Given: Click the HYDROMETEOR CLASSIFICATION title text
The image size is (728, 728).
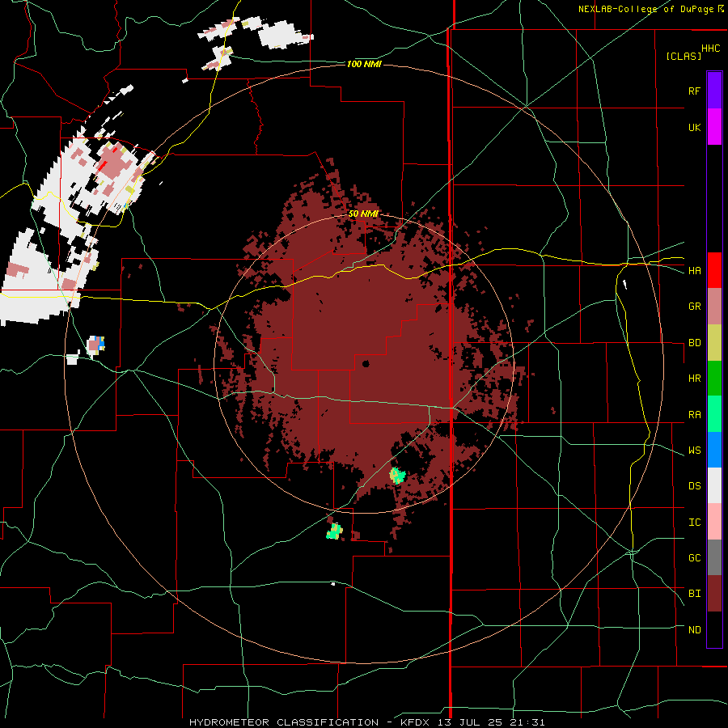Looking at the screenshot, I should [284, 722].
